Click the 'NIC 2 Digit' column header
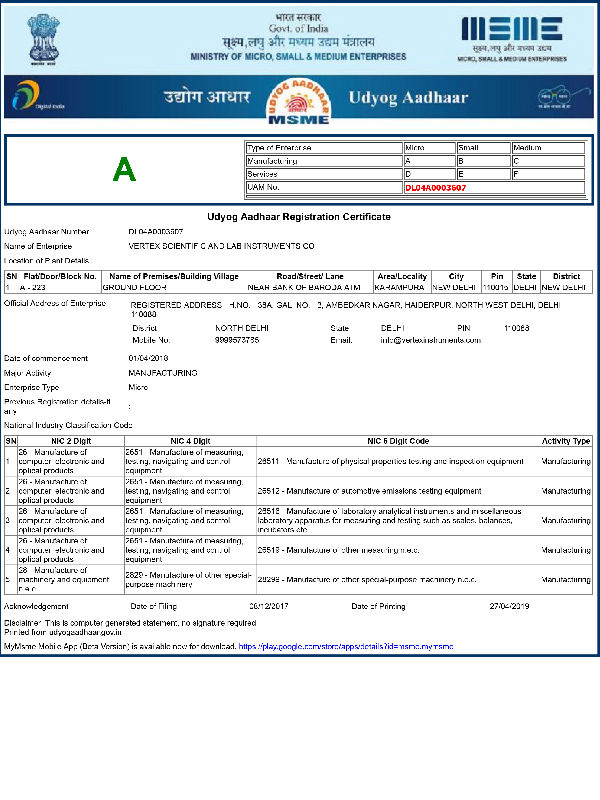Viewport: 600px width, 800px height. point(71,441)
